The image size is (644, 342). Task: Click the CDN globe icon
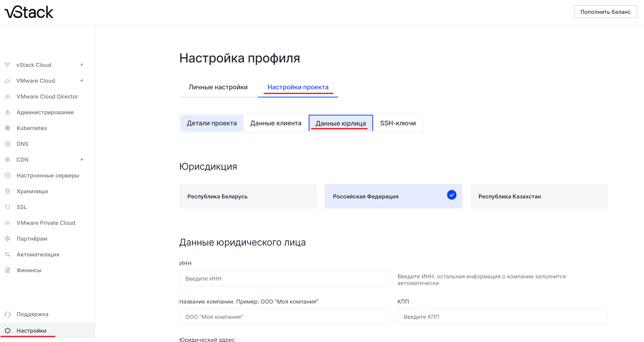pos(7,159)
